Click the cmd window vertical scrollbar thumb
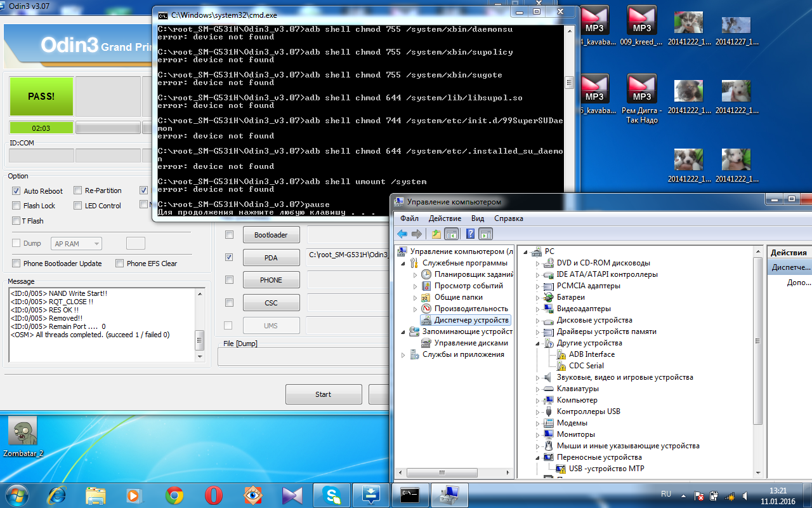This screenshot has width=812, height=508. click(570, 84)
